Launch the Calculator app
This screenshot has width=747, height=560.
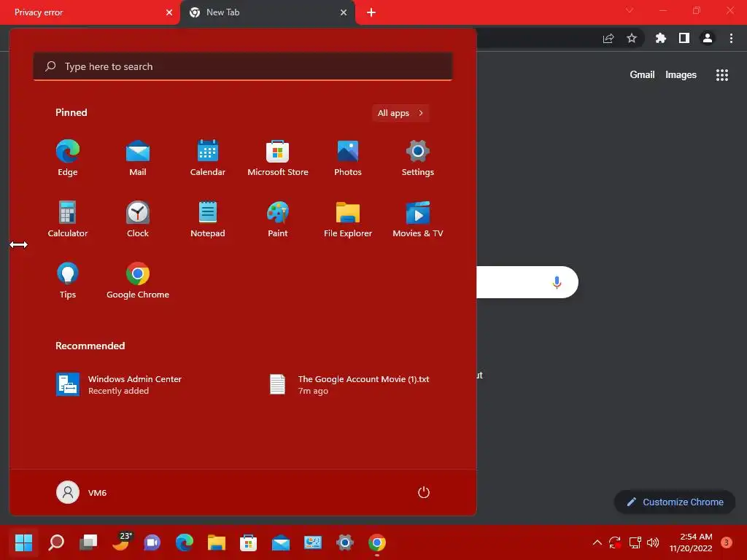click(x=68, y=219)
